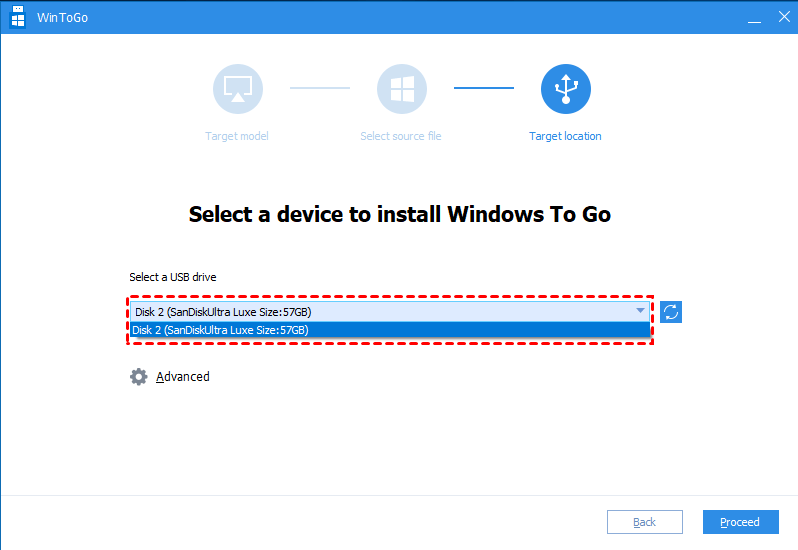798x550 pixels.
Task: Go to the Select source file step label
Action: (x=401, y=136)
